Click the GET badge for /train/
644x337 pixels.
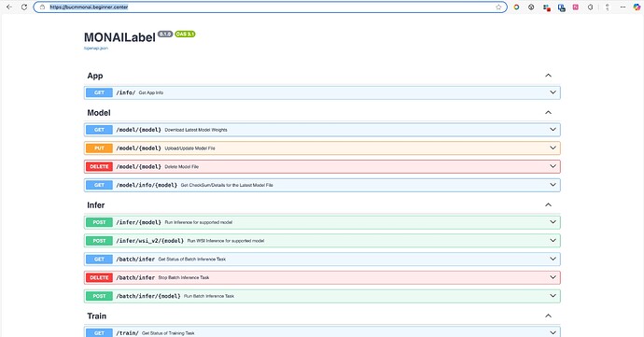[99, 332]
